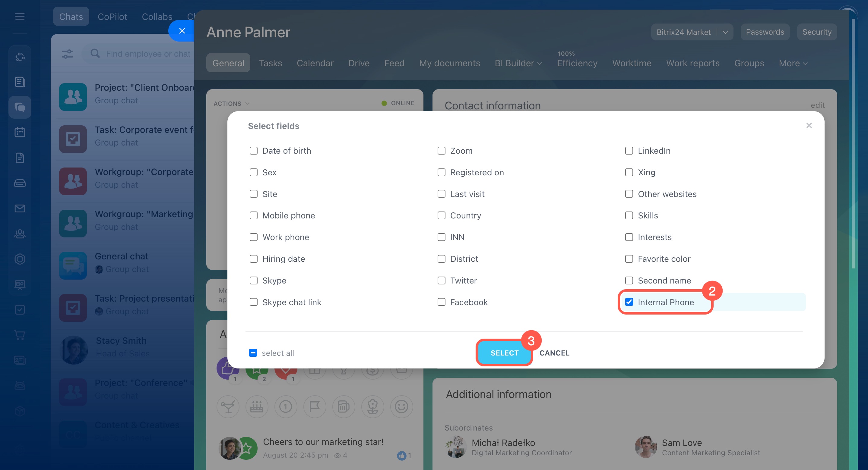Open the Mail envelope icon in sidebar
Image resolution: width=868 pixels, height=470 pixels.
pos(20,208)
